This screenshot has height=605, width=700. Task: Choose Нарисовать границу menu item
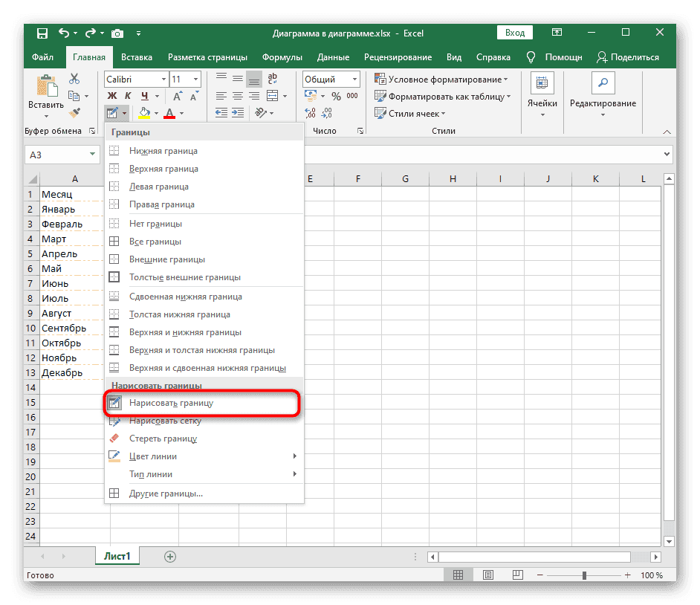(171, 403)
